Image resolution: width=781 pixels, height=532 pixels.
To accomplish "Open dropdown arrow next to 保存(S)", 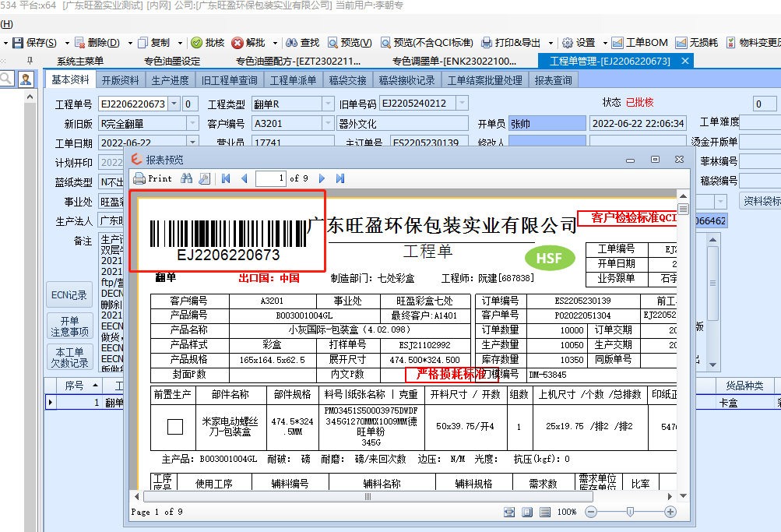I will coord(67,44).
